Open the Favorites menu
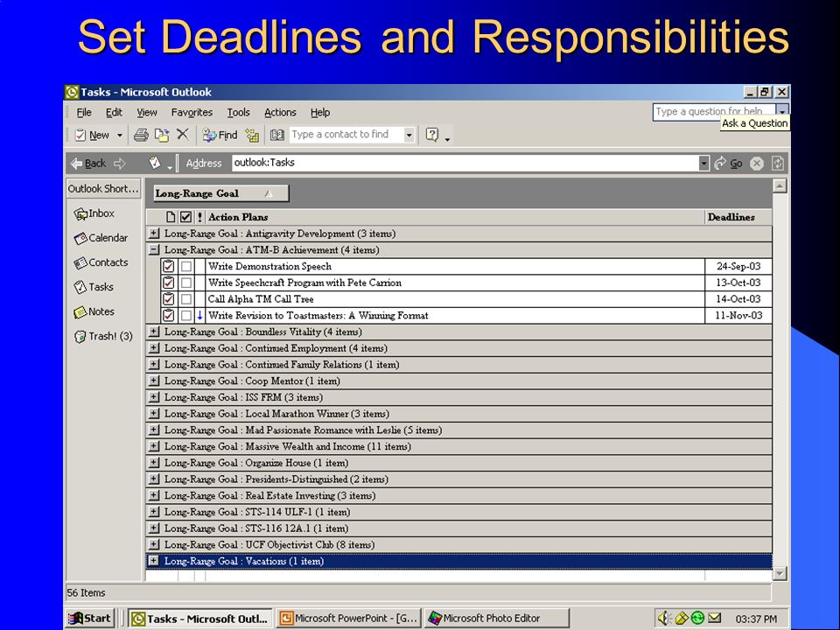The image size is (840, 630). tap(192, 113)
